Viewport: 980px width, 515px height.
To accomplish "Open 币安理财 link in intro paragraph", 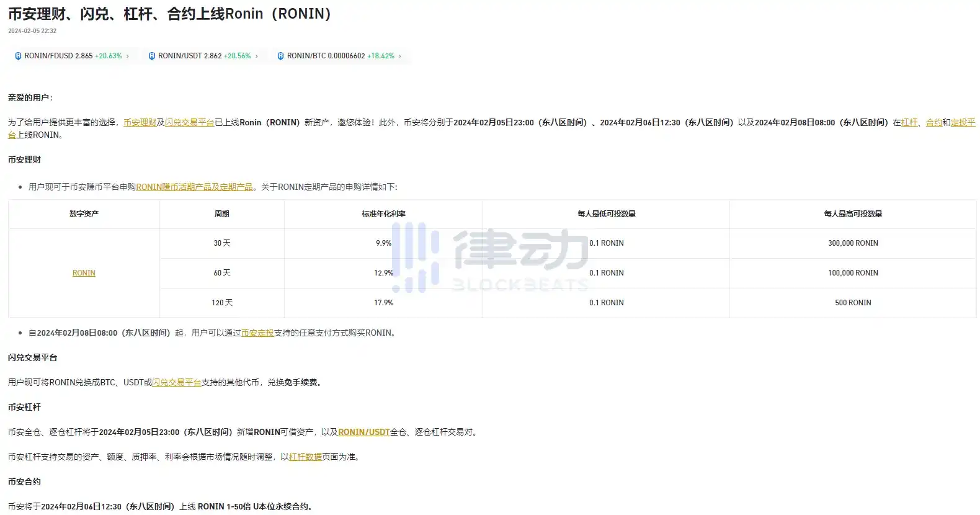I will pos(140,123).
